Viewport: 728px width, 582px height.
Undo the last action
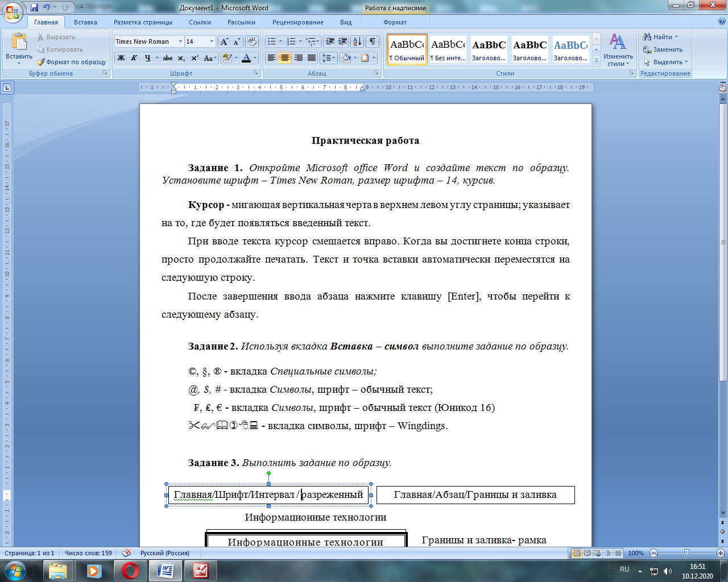point(47,8)
